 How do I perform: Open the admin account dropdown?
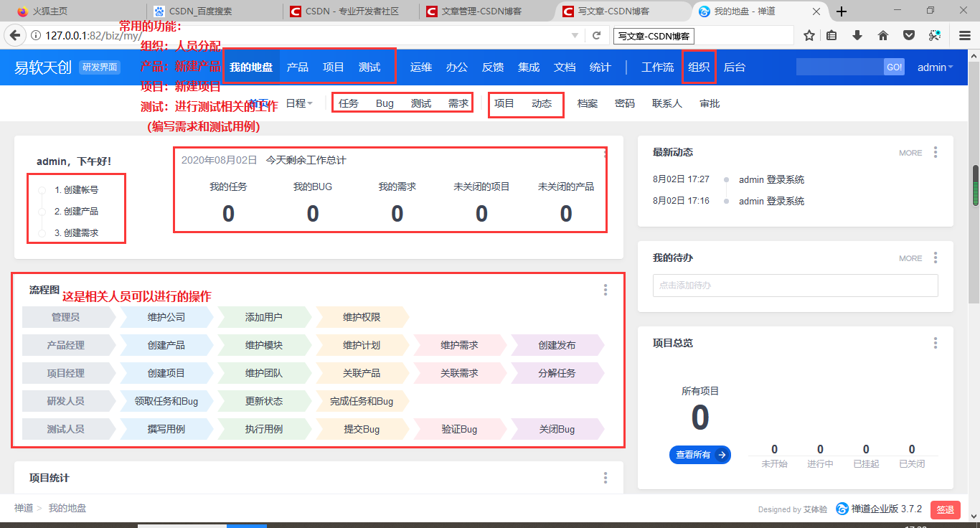point(933,67)
